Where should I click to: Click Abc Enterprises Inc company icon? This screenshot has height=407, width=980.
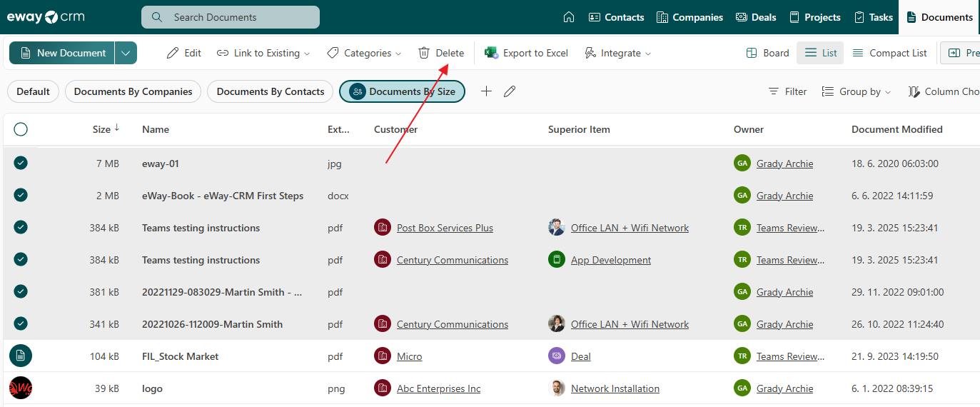coord(383,388)
